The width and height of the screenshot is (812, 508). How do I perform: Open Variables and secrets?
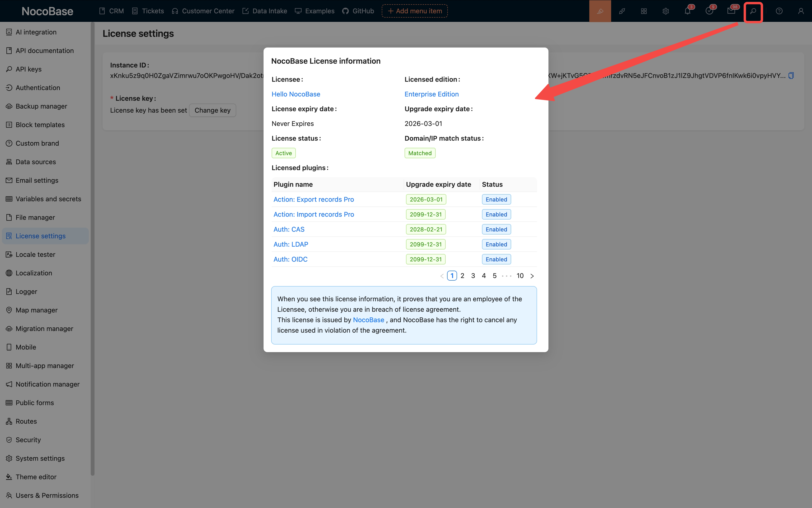click(45, 199)
